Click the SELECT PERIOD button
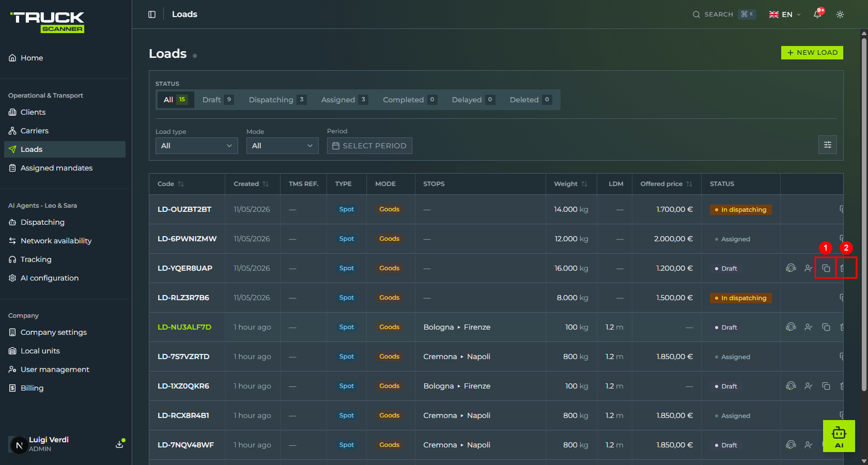Screen dimensions: 868x465 coord(369,146)
